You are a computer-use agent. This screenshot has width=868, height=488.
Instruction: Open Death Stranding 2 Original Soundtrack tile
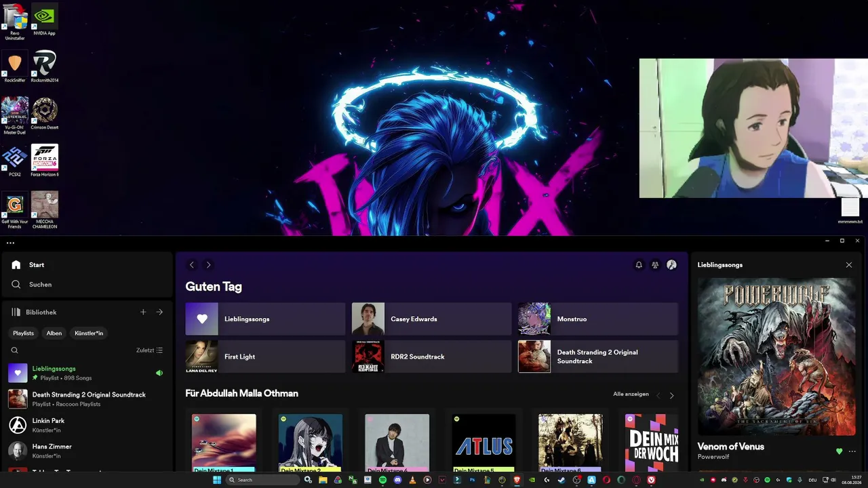tap(598, 357)
